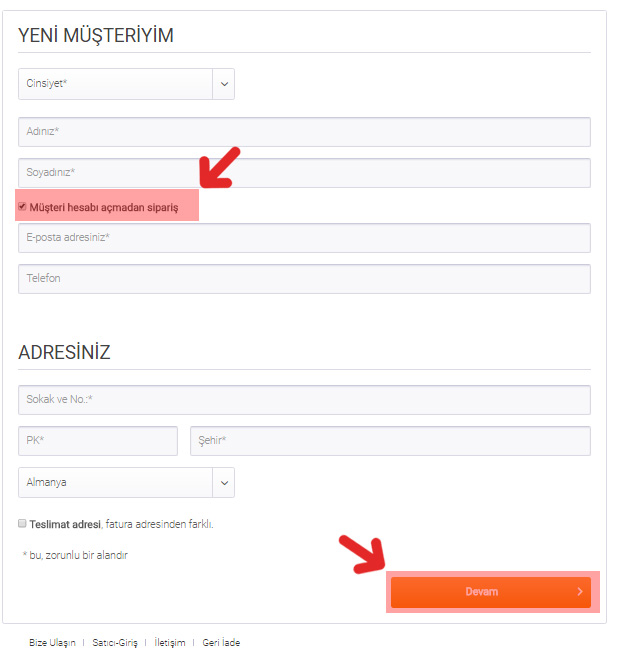The width and height of the screenshot is (622, 665).
Task: Go to the 'Satıcı-Giriş' link
Action: click(x=113, y=643)
